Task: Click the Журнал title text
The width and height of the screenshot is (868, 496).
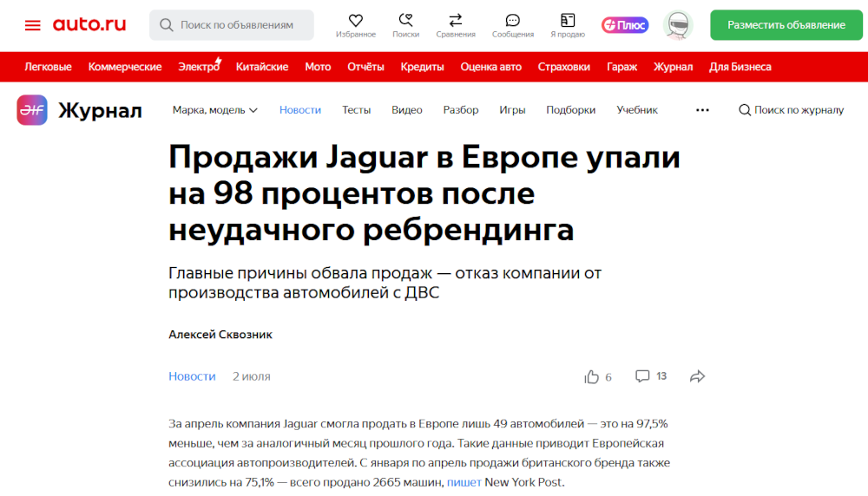Action: click(x=100, y=111)
